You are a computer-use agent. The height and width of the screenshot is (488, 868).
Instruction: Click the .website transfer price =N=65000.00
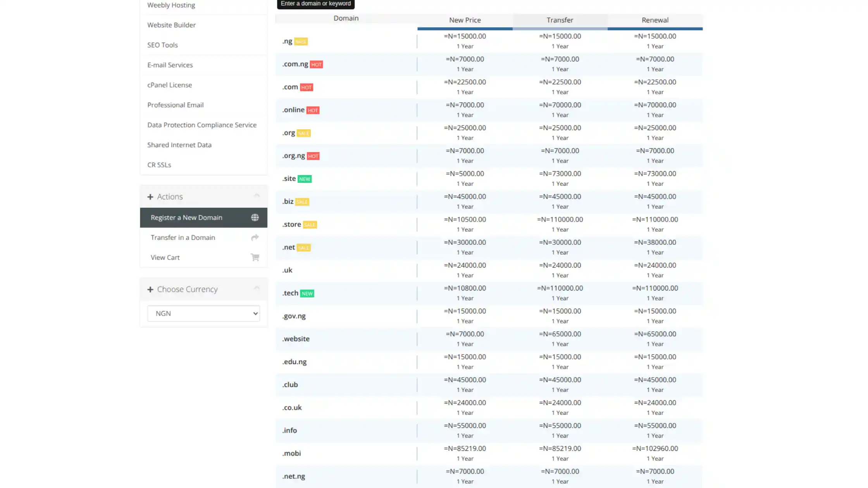pyautogui.click(x=560, y=334)
